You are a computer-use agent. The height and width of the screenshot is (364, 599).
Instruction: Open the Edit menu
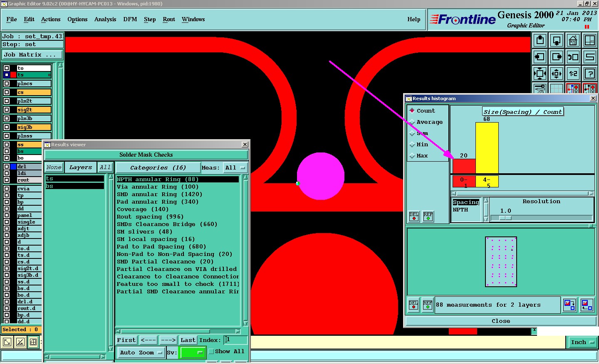click(29, 19)
